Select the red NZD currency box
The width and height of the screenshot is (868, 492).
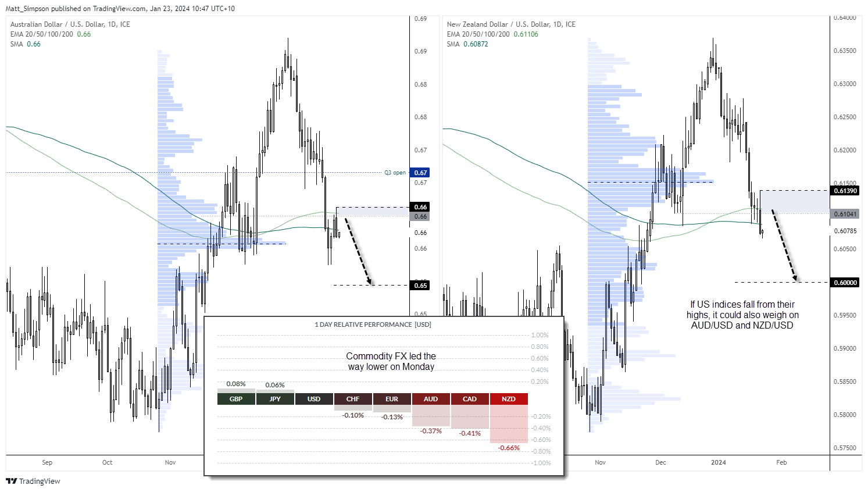point(509,399)
